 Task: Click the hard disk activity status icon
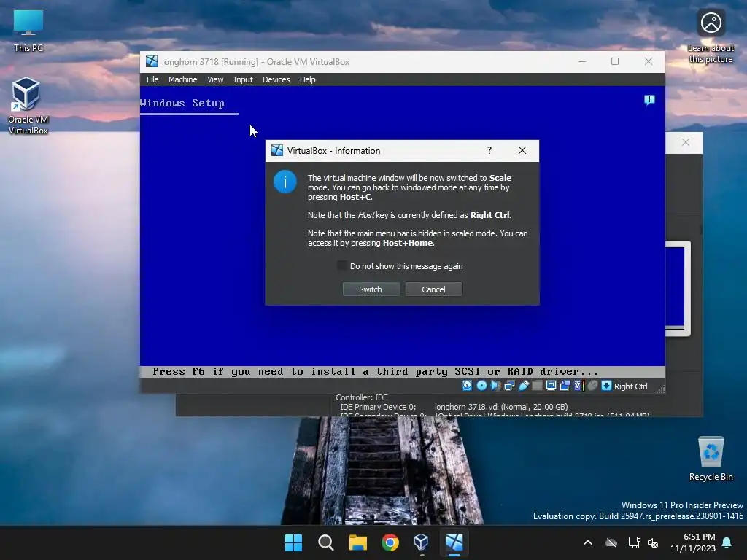(468, 386)
